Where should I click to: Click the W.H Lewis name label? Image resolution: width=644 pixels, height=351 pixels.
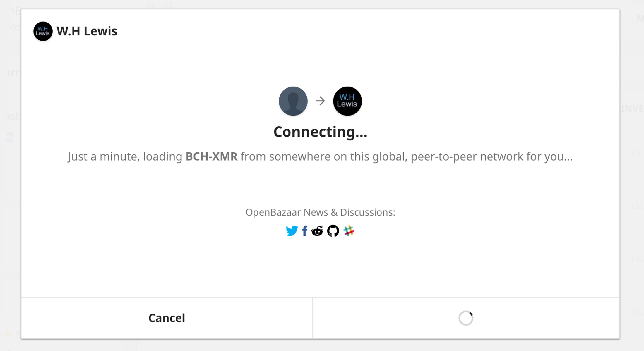[87, 31]
